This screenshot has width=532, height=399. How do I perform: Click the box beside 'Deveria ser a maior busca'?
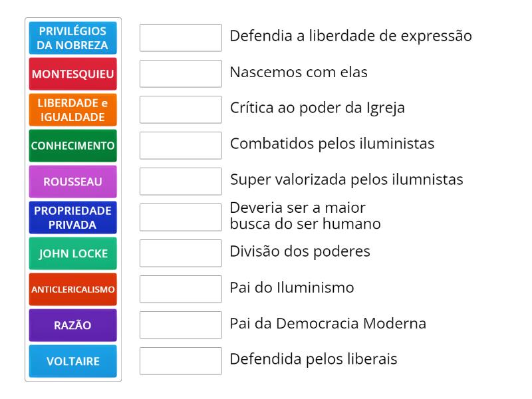pyautogui.click(x=181, y=217)
